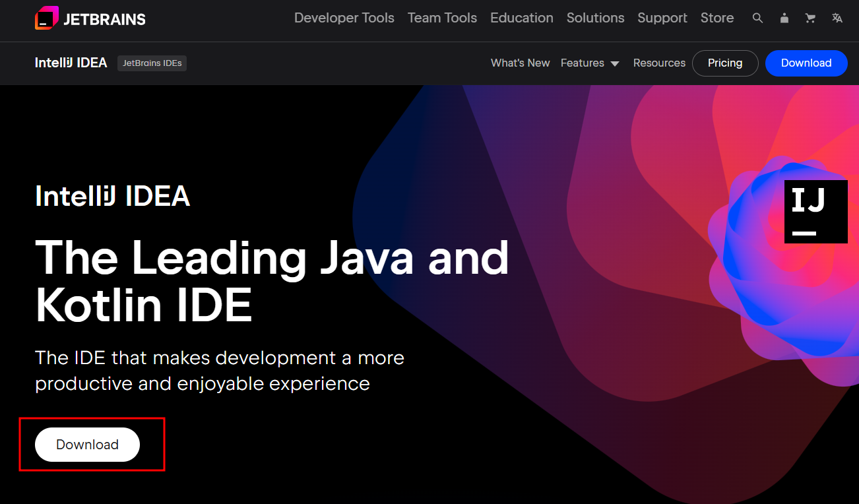
Task: Click the IJ product logo
Action: point(816,212)
